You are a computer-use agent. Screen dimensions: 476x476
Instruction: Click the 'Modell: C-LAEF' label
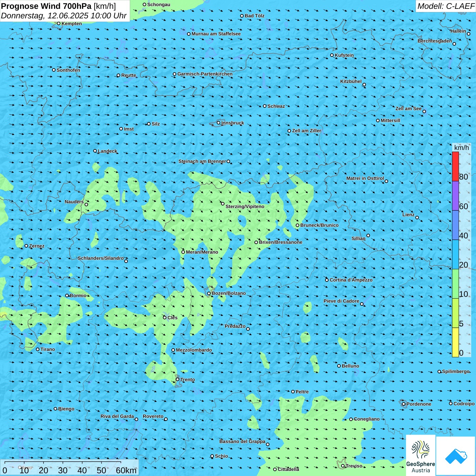click(x=446, y=6)
